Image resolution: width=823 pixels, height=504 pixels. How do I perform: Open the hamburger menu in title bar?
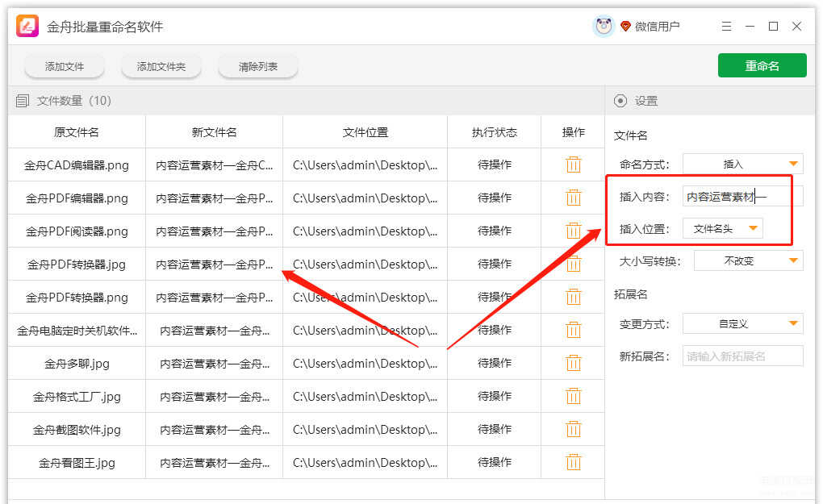click(726, 27)
